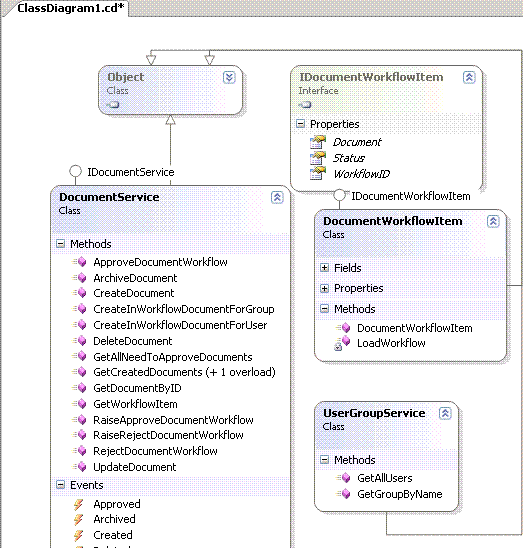
Task: Select the GetAllUsers method name
Action: pyautogui.click(x=385, y=478)
